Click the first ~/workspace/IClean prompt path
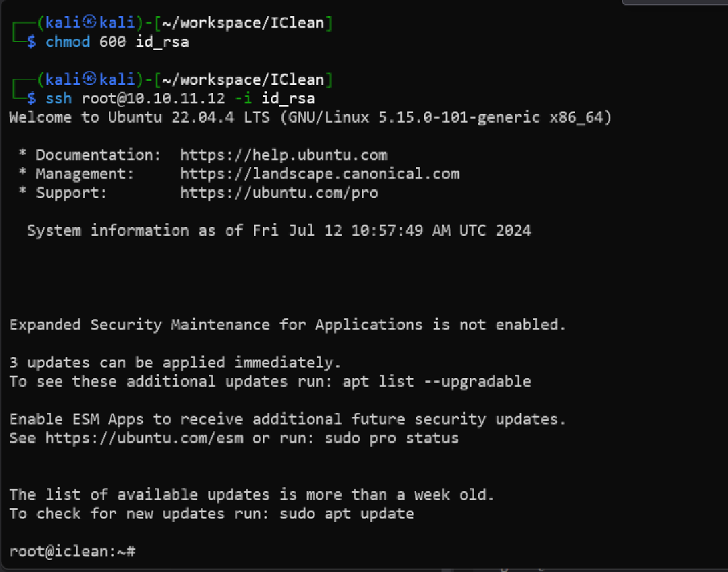 tap(243, 24)
